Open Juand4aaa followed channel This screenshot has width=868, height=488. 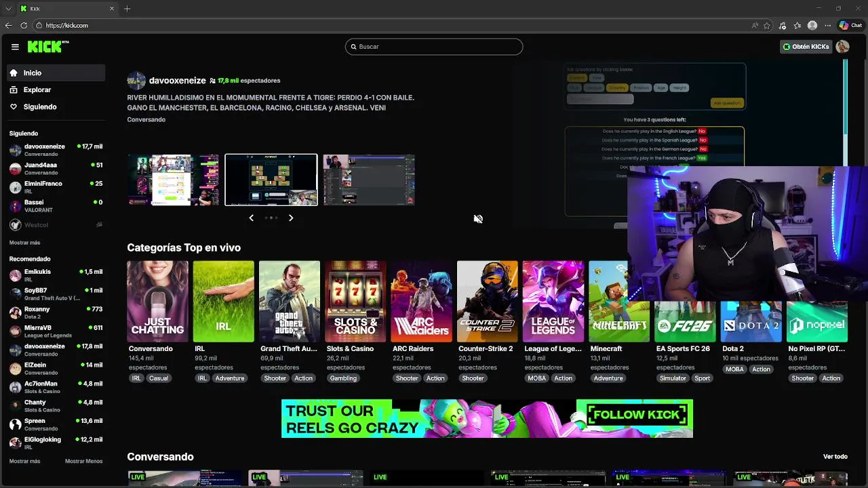[x=56, y=168]
